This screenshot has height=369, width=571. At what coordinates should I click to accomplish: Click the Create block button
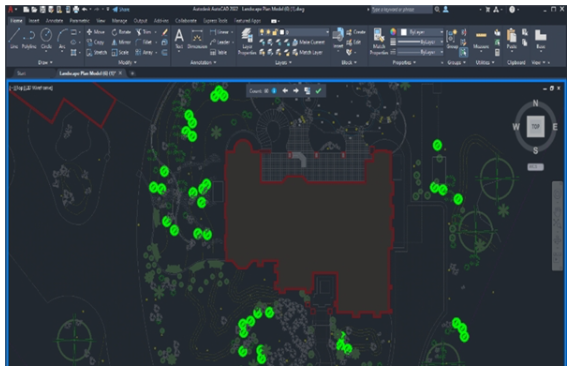pyautogui.click(x=356, y=32)
